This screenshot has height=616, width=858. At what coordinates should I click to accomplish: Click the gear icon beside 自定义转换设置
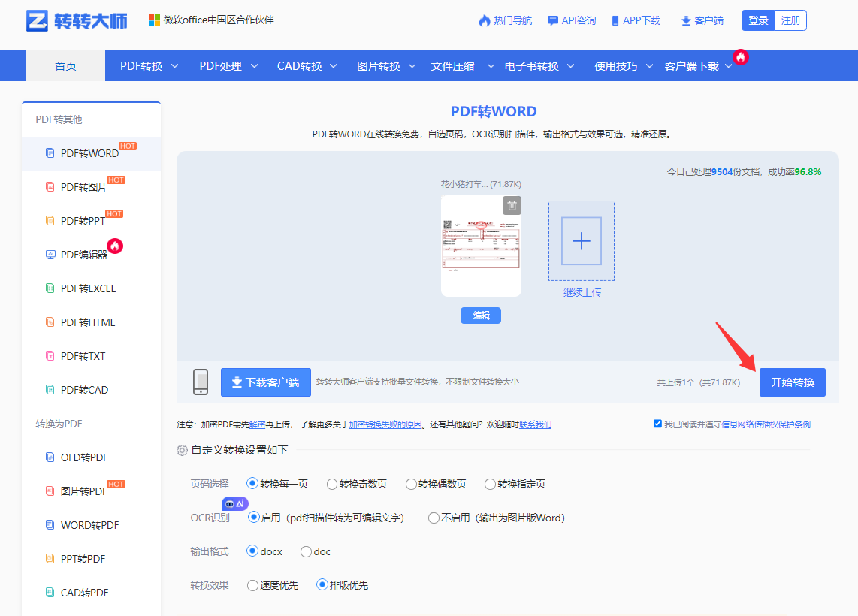click(183, 450)
